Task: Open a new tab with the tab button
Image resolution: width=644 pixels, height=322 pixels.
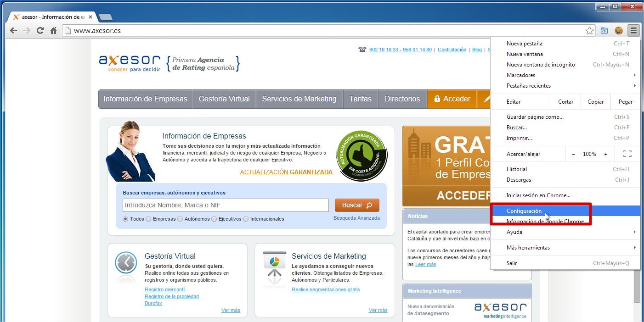Action: coord(105,17)
